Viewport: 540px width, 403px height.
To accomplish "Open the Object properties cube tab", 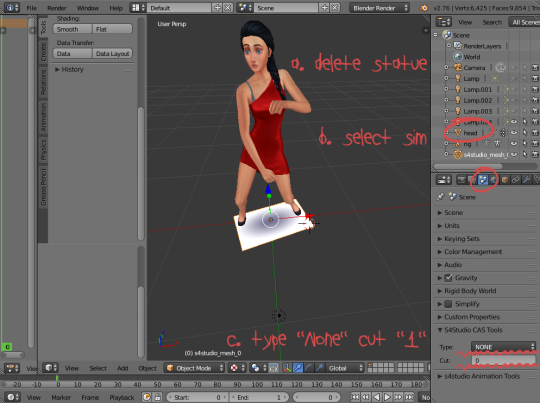I will (505, 180).
